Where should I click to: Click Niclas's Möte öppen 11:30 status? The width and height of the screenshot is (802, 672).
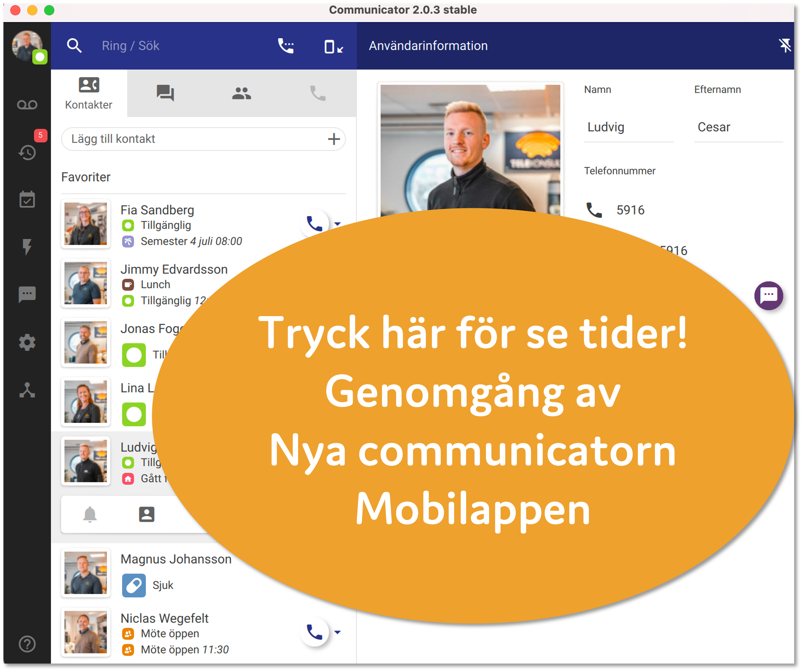pos(175,650)
